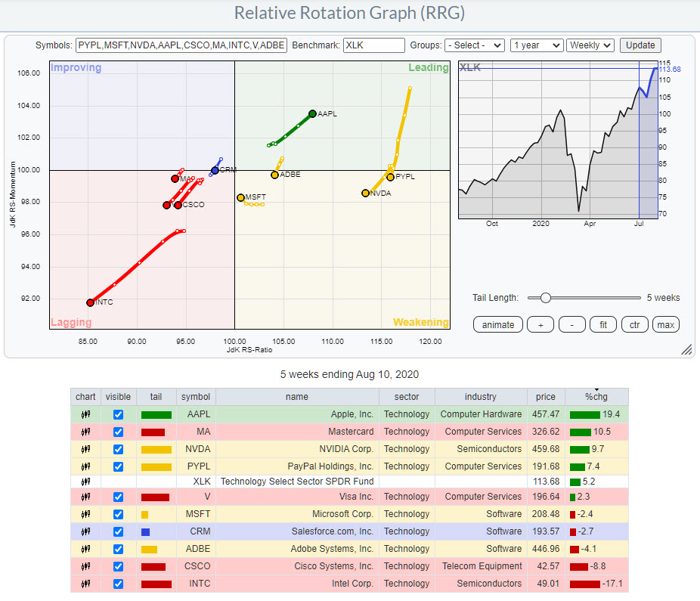Image resolution: width=700 pixels, height=601 pixels.
Task: Open the chart icon for AAPL row
Action: coord(85,414)
